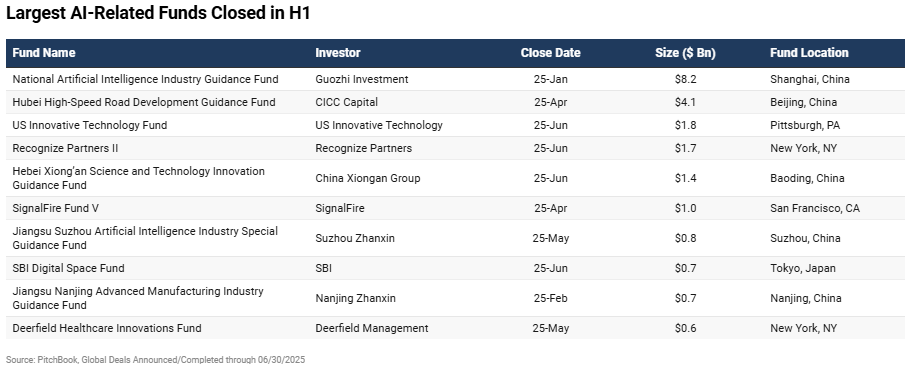The image size is (910, 370).
Task: Click the National Artificial Intelligence Industry Guidance Fund row
Action: [455, 79]
